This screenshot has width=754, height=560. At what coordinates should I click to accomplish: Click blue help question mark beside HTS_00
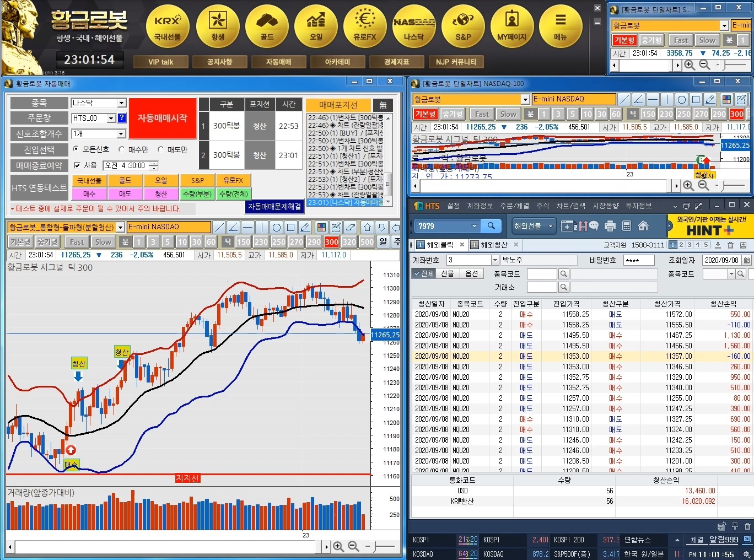point(122,118)
